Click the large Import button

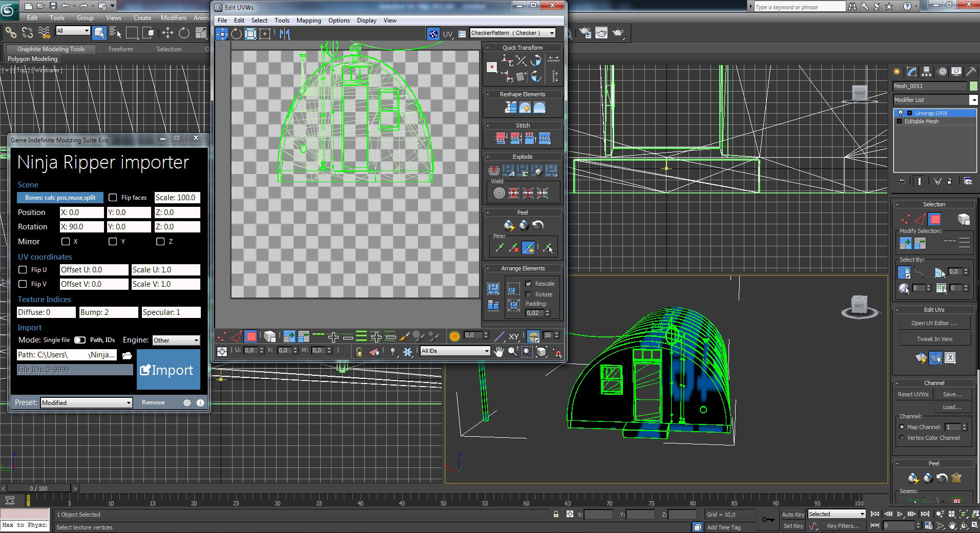[x=168, y=370]
